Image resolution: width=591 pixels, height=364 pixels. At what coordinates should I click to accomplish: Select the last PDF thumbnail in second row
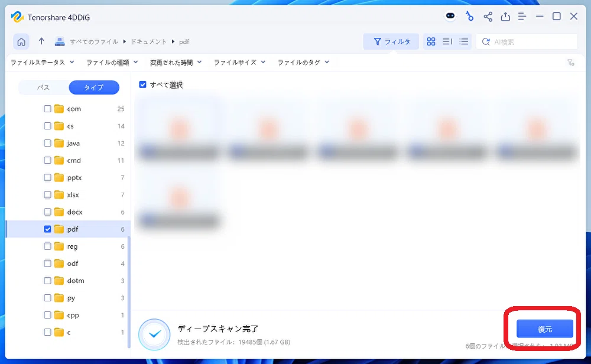(178, 197)
